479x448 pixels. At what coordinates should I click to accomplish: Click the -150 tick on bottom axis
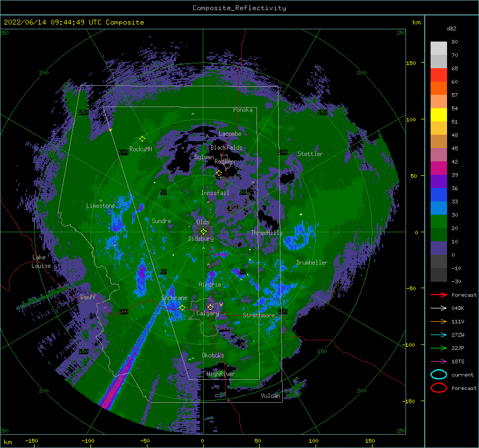(31, 441)
